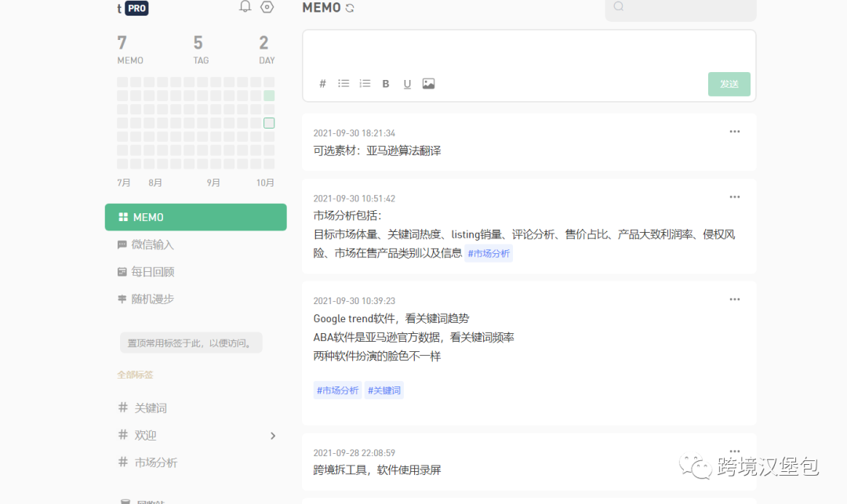
Task: Click the 微信输入 chat bubble icon
Action: pos(121,244)
